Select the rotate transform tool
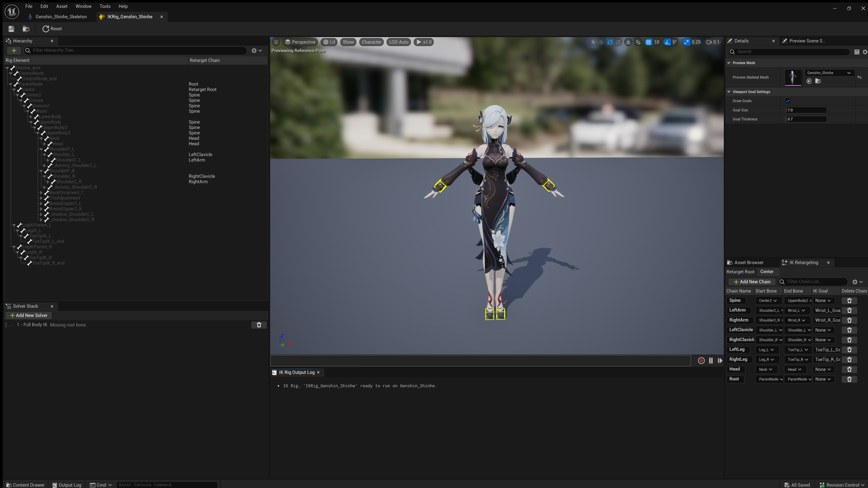This screenshot has height=488, width=868. point(610,42)
